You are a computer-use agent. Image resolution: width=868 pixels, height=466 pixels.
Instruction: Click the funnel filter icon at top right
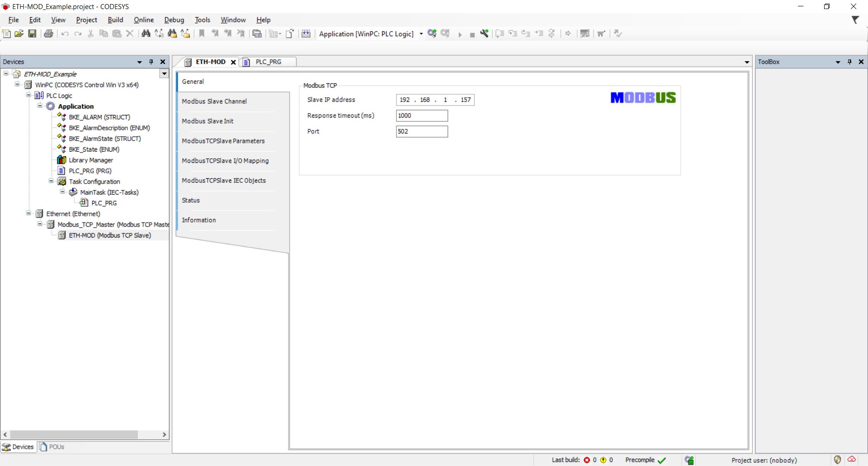pyautogui.click(x=855, y=20)
